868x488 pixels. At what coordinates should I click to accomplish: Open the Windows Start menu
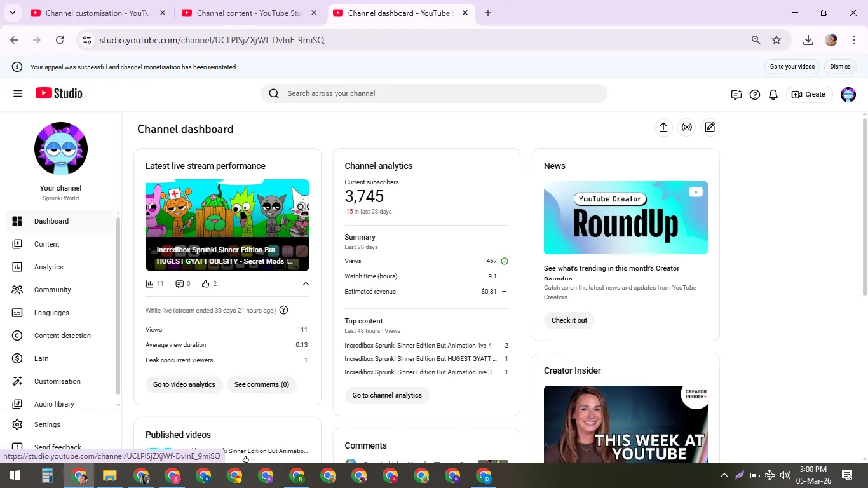(15, 475)
